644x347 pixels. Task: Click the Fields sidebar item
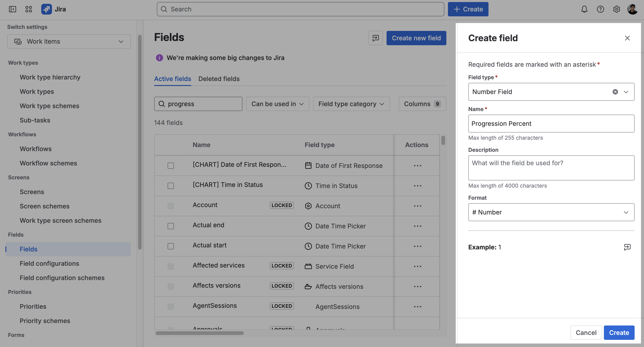click(68, 249)
